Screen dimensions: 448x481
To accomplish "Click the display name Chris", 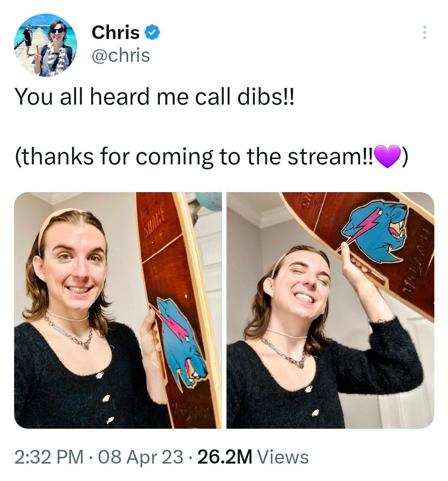I will click(x=115, y=32).
